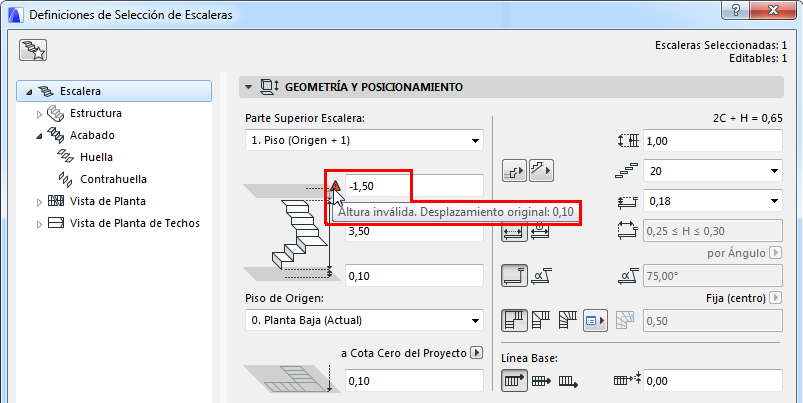This screenshot has width=803, height=403.
Task: Click the Acabado icon in the tree
Action: (56, 135)
